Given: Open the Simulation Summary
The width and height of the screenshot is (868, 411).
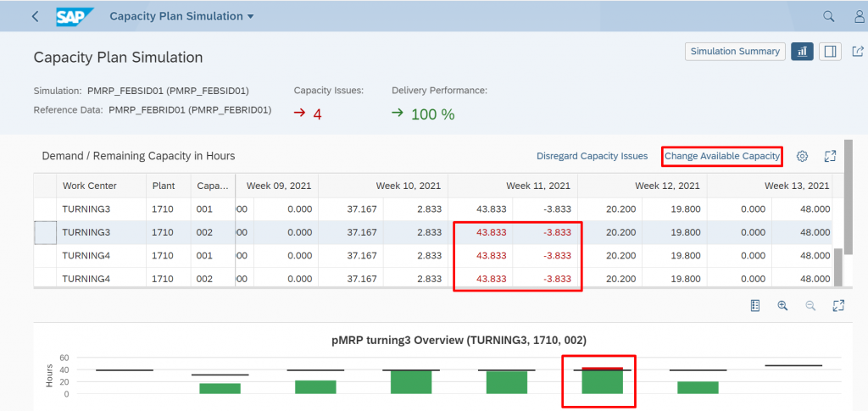Looking at the screenshot, I should [735, 51].
